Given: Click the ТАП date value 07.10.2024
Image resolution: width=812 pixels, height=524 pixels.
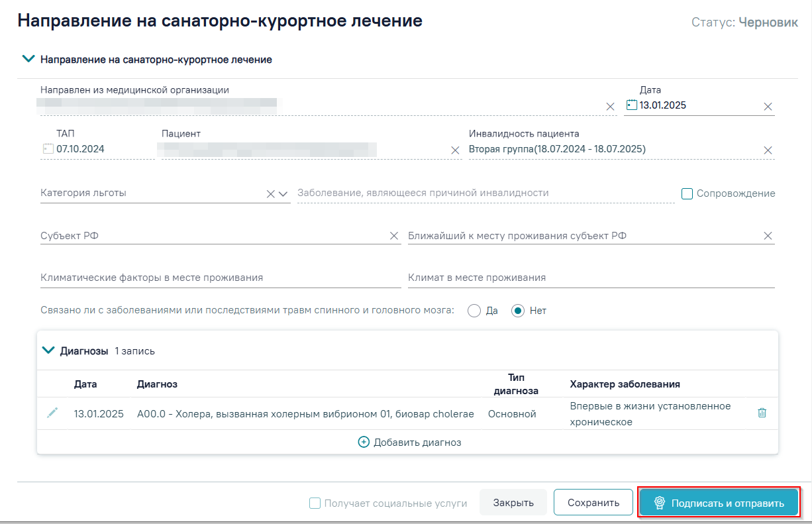Looking at the screenshot, I should (x=80, y=149).
